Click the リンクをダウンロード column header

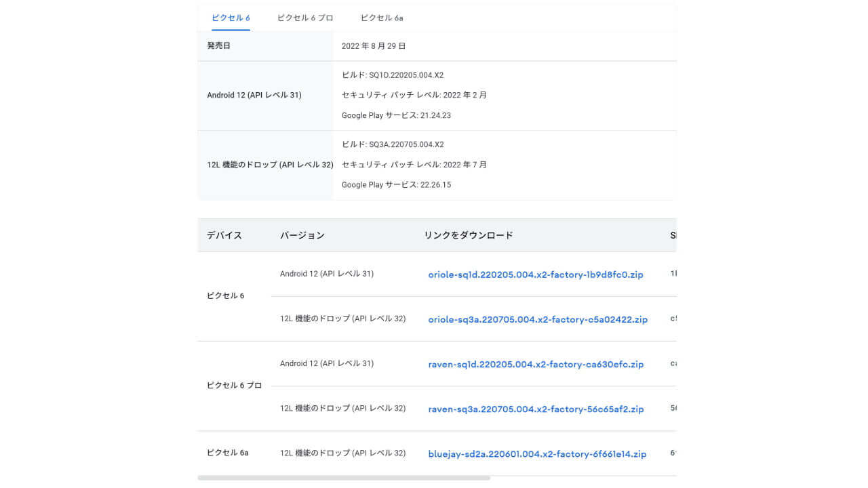[469, 235]
